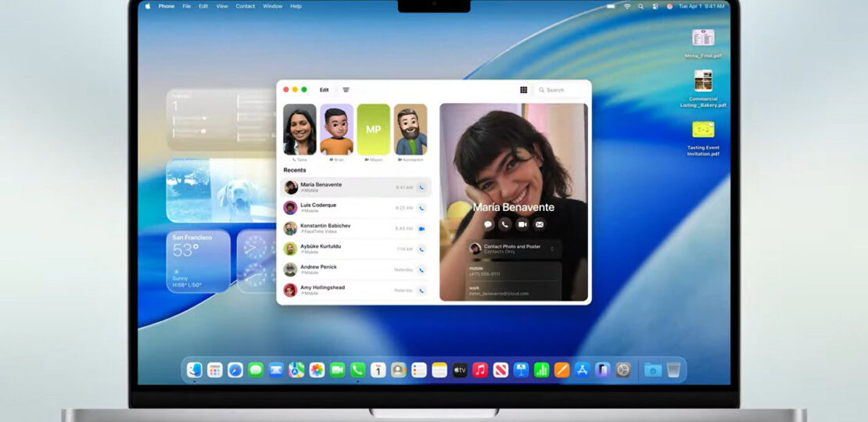Viewport: 868px width, 422px height.
Task: Open the Phone menu in the menu bar
Action: tap(166, 6)
